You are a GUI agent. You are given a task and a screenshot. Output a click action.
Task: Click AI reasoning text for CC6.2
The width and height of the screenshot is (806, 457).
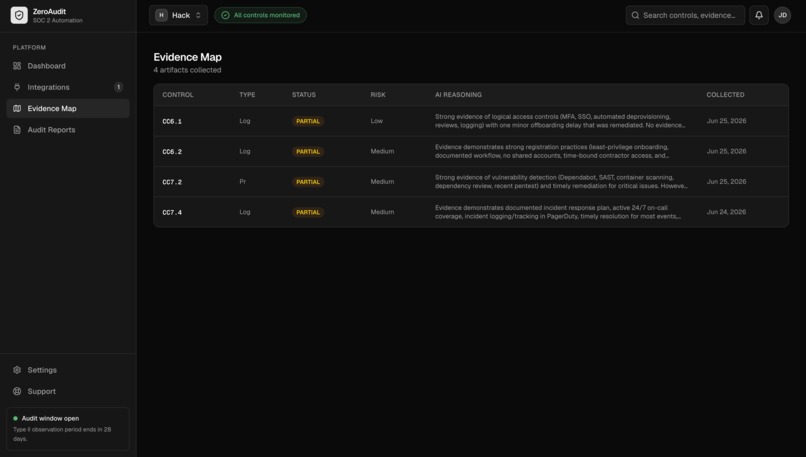point(552,151)
